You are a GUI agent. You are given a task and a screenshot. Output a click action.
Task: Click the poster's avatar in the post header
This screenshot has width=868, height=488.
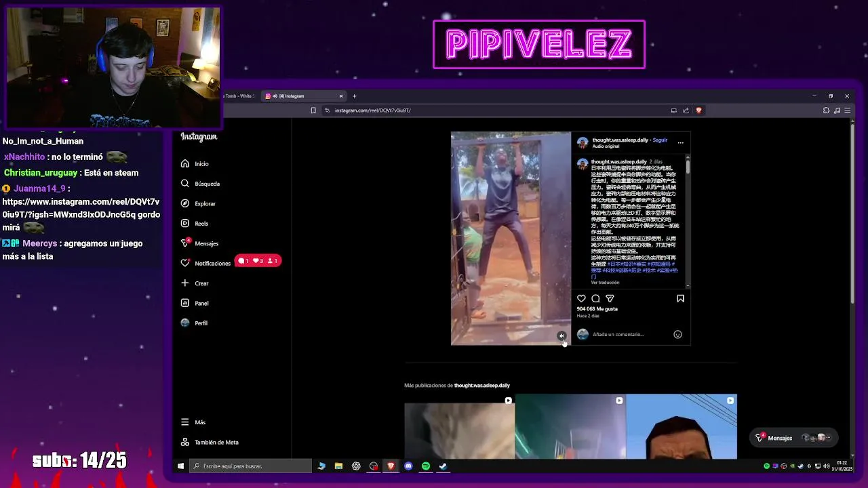[583, 143]
